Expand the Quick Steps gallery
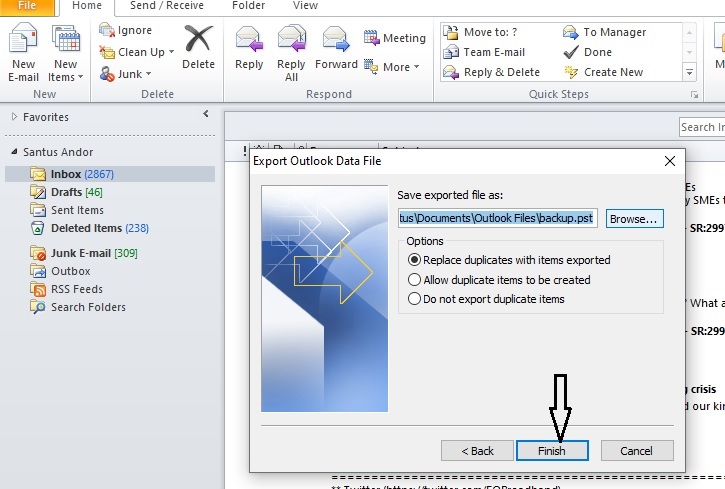Screen dimensions: 725x489 [689, 72]
